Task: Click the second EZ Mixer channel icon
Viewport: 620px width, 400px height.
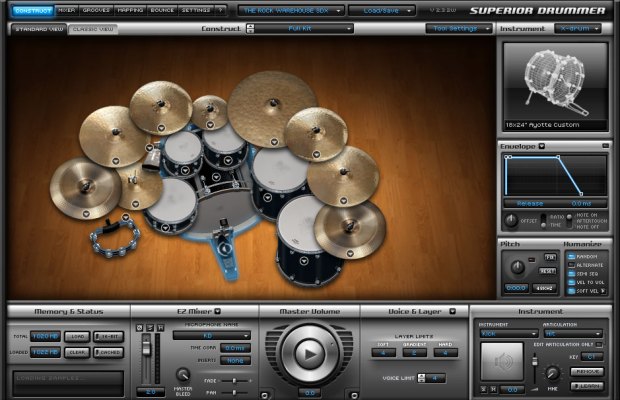Action: [150, 328]
